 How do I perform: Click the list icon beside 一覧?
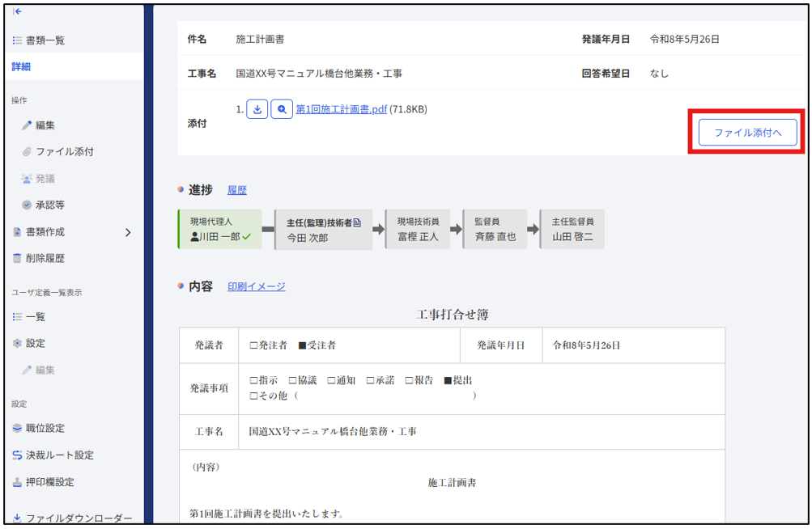click(17, 317)
